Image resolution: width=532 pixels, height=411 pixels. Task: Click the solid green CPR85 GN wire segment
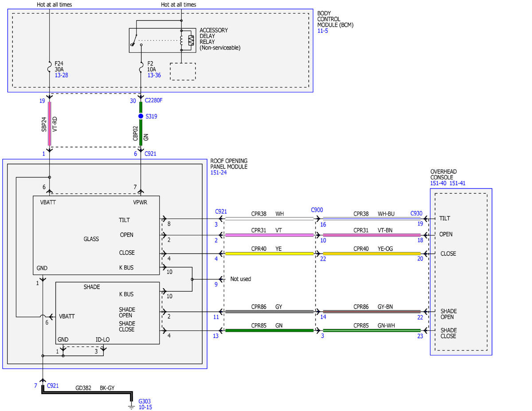[x=270, y=330]
